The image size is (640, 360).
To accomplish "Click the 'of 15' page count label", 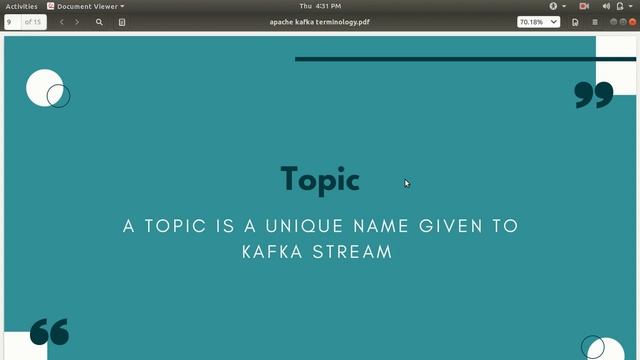I will click(x=33, y=22).
